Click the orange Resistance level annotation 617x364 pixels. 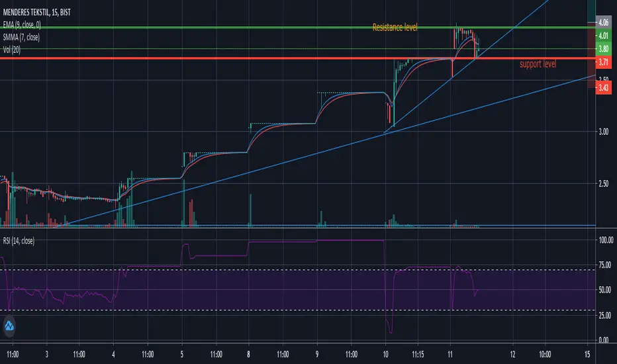(x=395, y=27)
